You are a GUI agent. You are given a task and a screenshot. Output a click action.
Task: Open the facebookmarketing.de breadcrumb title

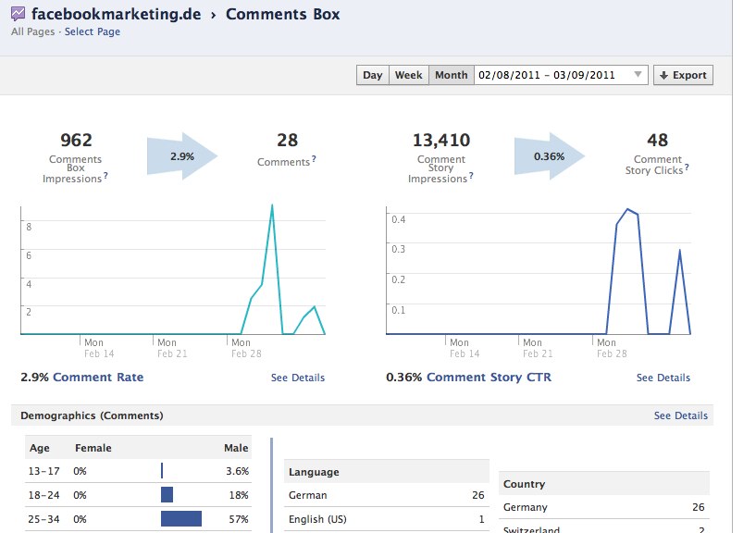click(x=117, y=14)
